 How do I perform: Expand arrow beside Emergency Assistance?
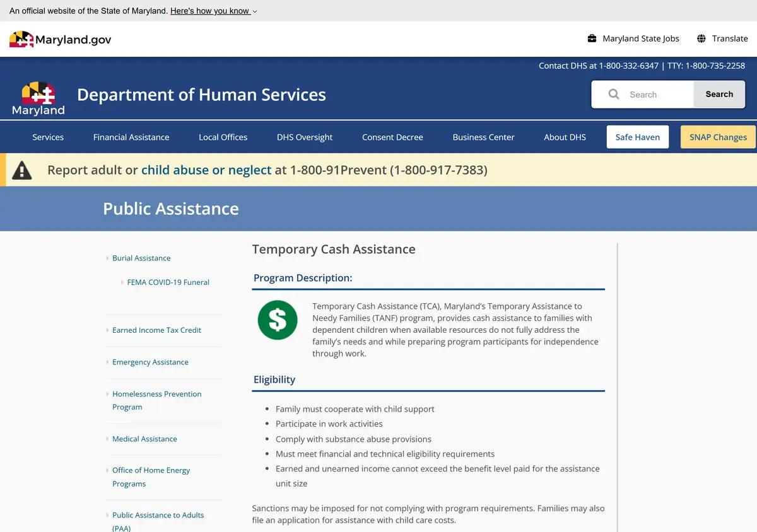coord(107,362)
